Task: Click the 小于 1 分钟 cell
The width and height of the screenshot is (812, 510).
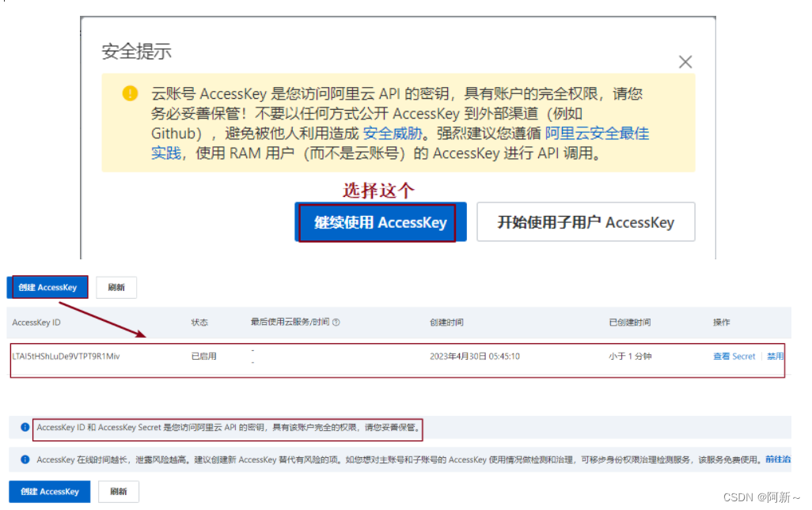Action: coord(630,357)
